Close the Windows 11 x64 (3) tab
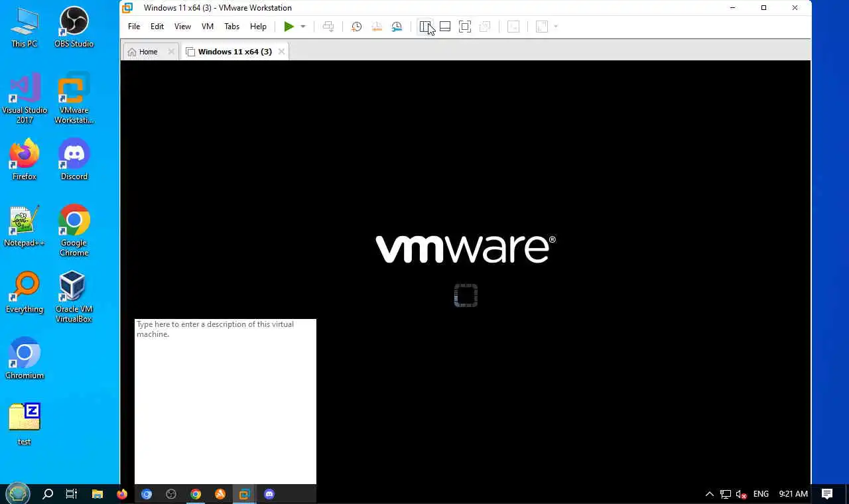 (x=281, y=52)
